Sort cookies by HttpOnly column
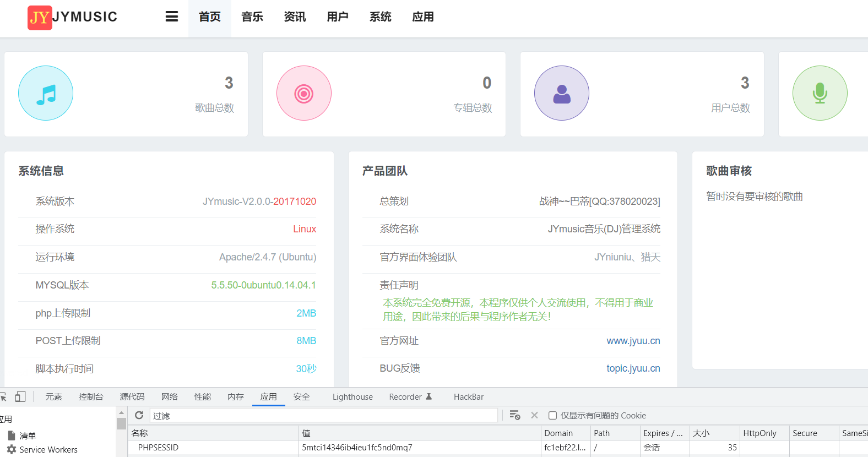This screenshot has height=457, width=868. (x=764, y=433)
